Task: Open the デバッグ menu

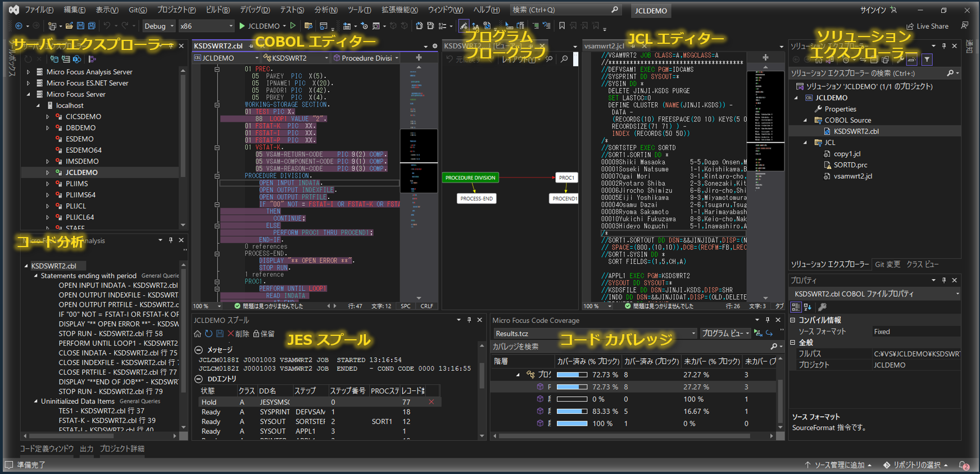Action: click(255, 10)
